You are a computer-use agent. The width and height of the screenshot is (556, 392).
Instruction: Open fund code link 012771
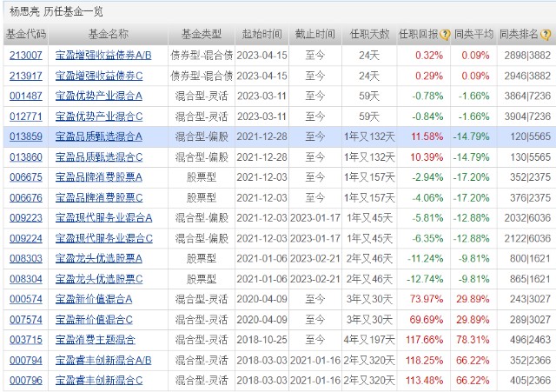(26, 116)
